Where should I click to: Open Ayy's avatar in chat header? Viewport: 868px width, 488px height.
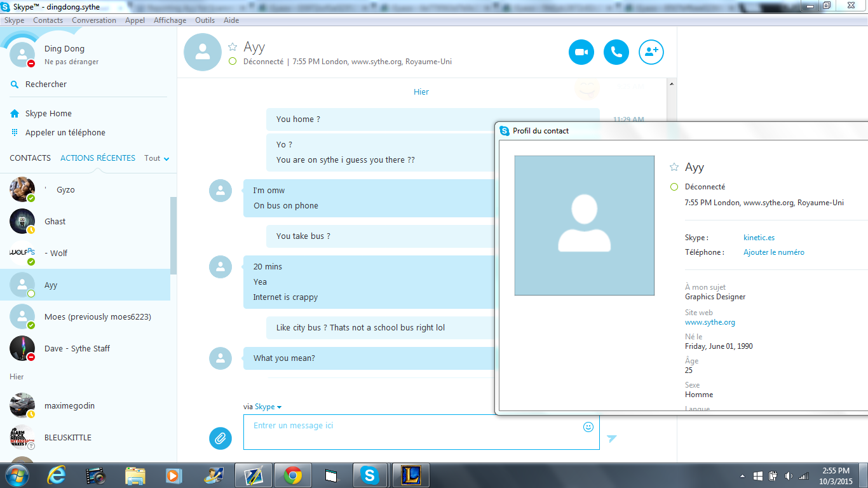203,52
